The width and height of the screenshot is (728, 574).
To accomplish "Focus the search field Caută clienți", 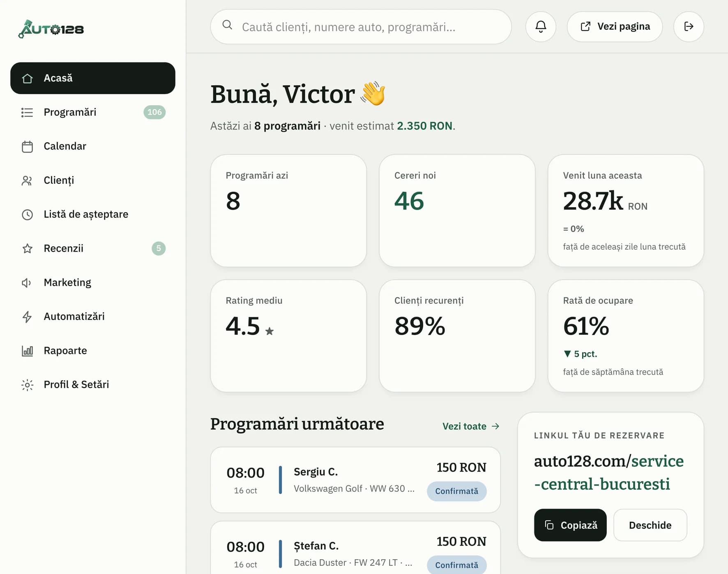I will tap(361, 27).
